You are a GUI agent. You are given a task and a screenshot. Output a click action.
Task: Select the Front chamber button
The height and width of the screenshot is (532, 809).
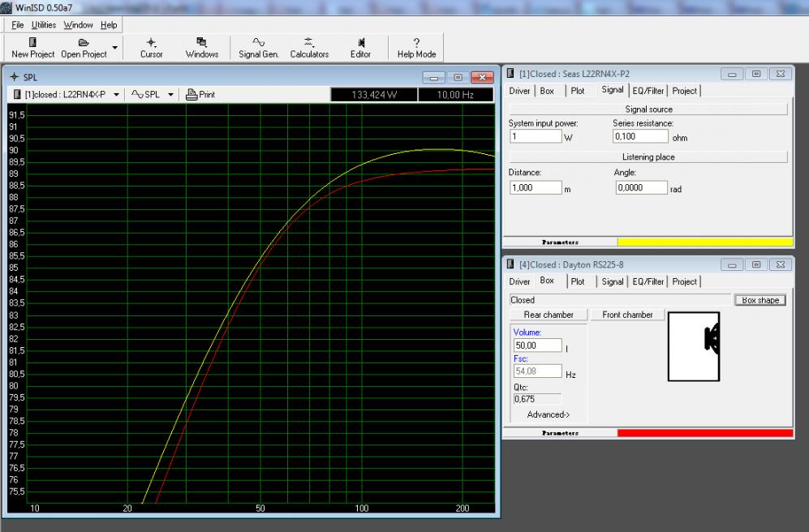[x=627, y=315]
